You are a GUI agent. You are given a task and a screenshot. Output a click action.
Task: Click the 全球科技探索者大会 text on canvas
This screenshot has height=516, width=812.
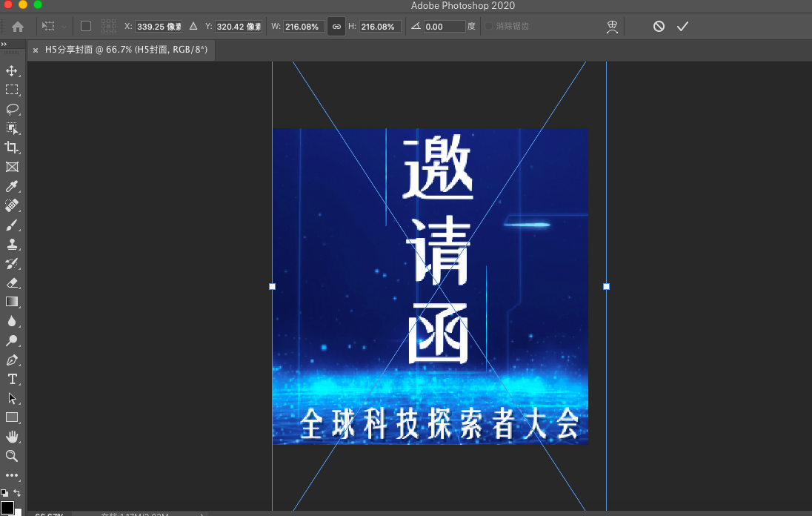tap(439, 423)
